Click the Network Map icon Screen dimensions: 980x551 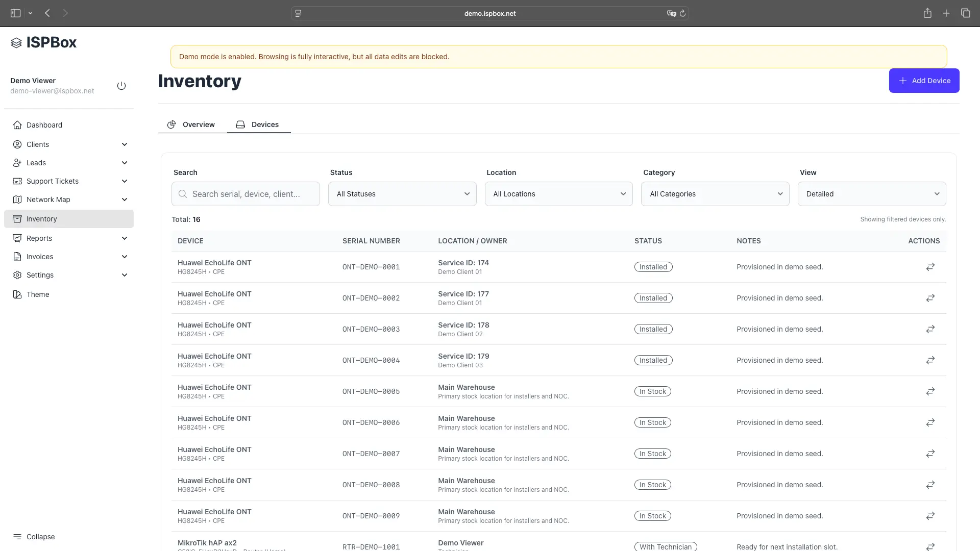click(17, 199)
